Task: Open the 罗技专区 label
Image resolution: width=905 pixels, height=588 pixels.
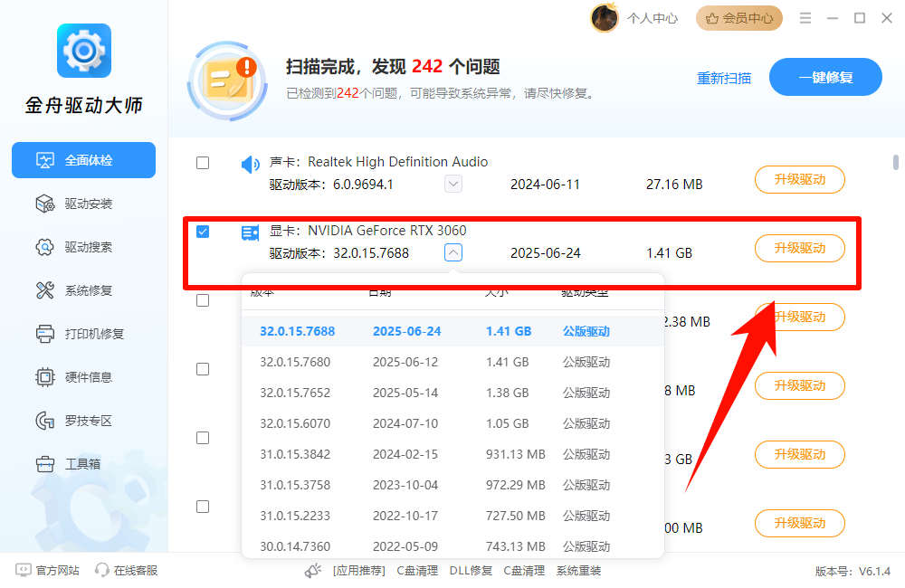Action: pos(89,421)
